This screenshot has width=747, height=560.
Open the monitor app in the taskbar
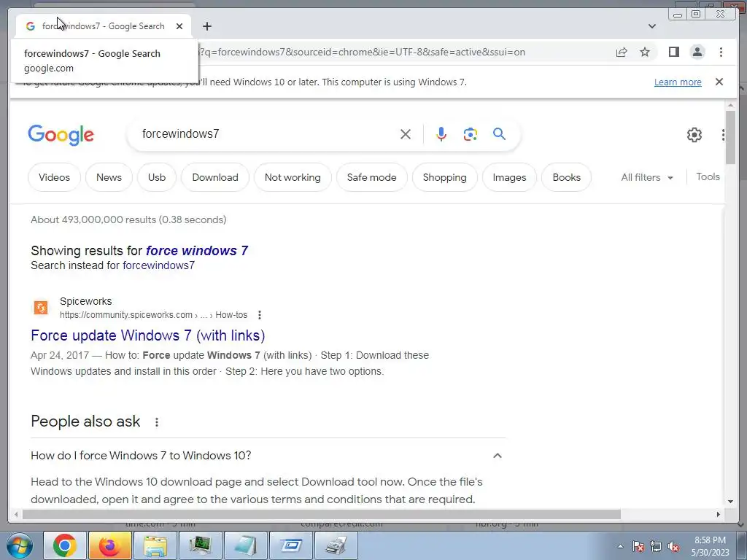(200, 545)
